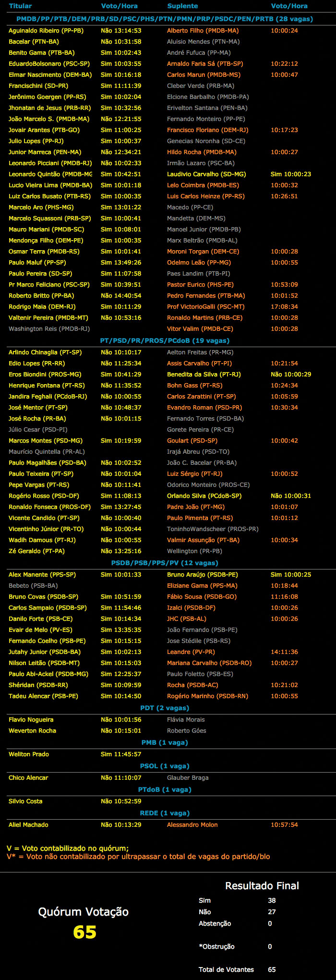This screenshot has width=336, height=980.
Task: Select Bacelar (PTN-BA) row
Action: click(168, 42)
